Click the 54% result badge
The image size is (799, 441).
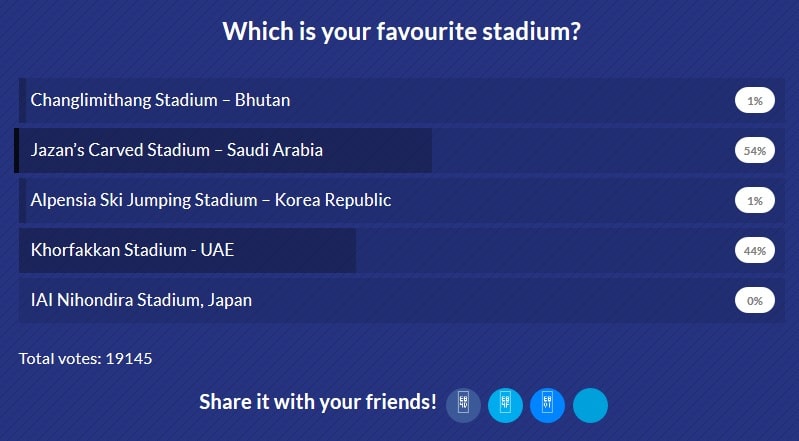click(754, 151)
